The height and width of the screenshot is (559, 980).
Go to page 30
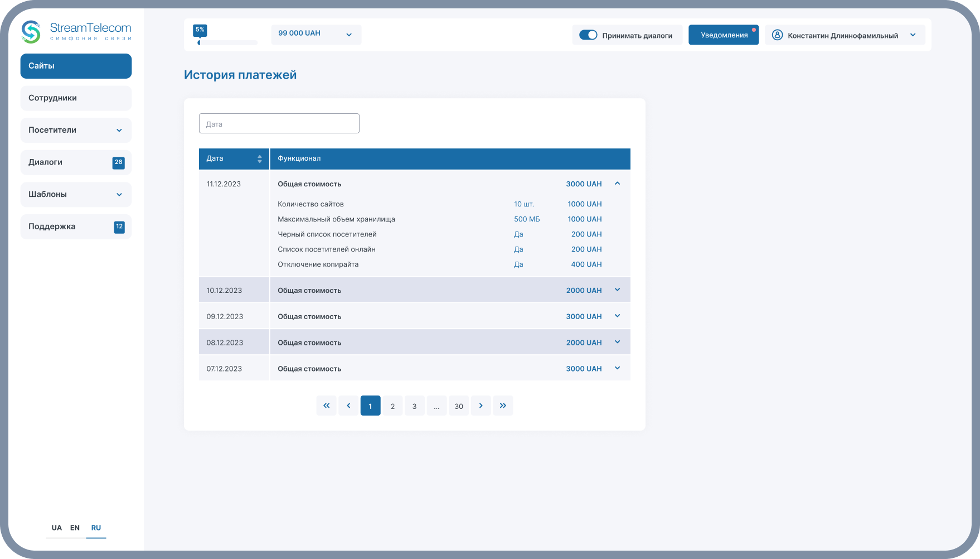click(x=458, y=406)
